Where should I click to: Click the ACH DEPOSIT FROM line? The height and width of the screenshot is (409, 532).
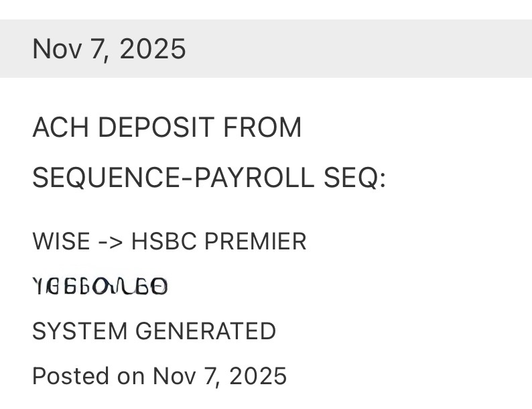tap(167, 127)
